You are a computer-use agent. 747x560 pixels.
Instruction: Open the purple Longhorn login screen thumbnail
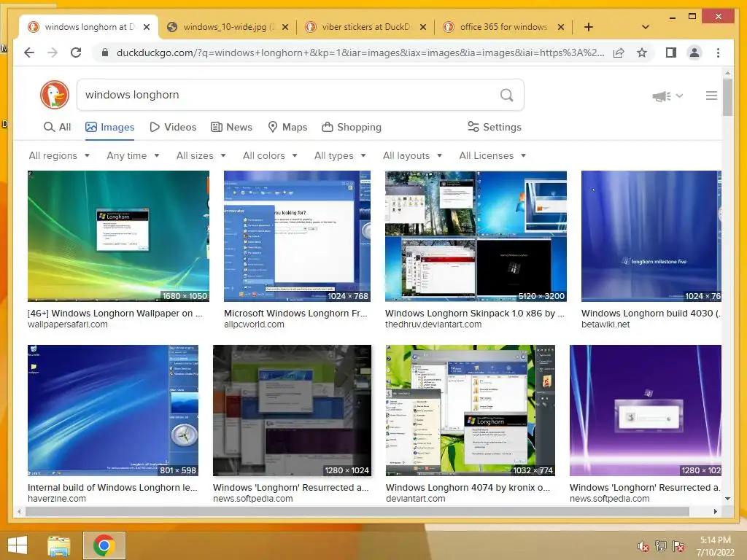point(646,411)
